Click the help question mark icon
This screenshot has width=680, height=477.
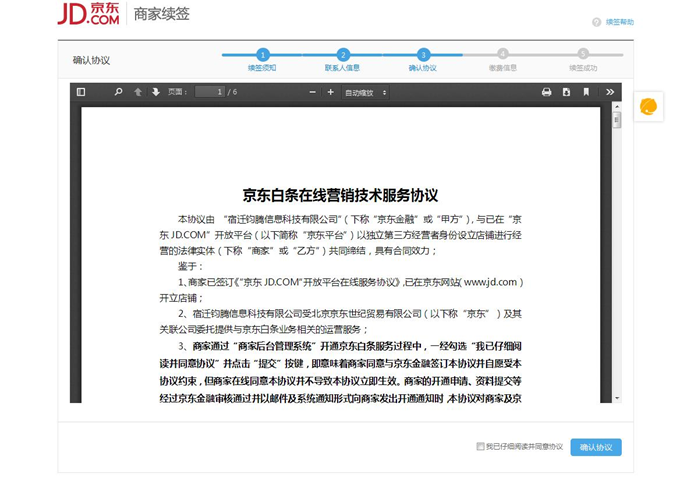597,22
